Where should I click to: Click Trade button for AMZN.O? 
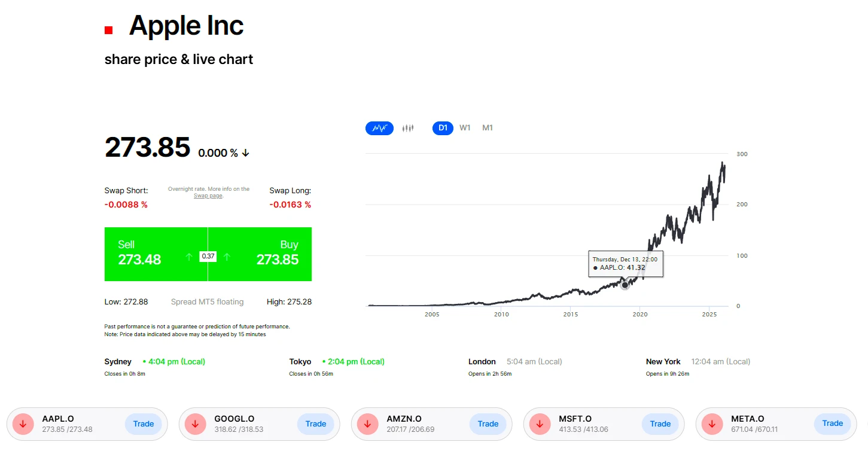coord(488,424)
